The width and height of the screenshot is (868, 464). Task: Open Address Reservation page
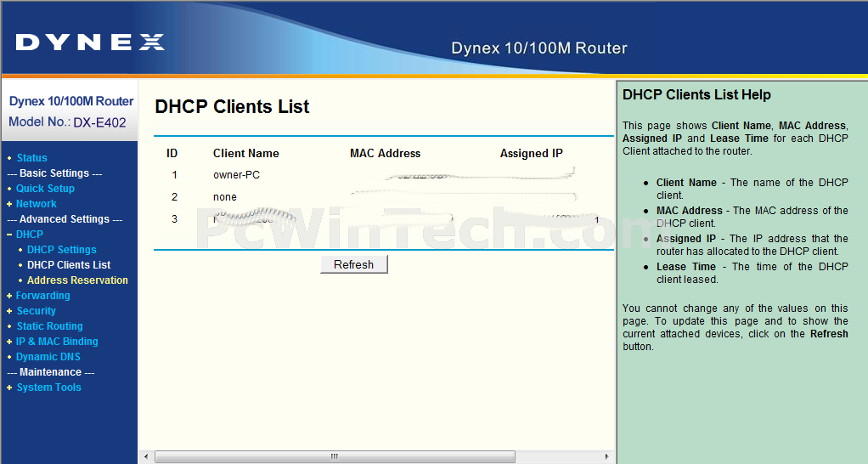pos(77,280)
